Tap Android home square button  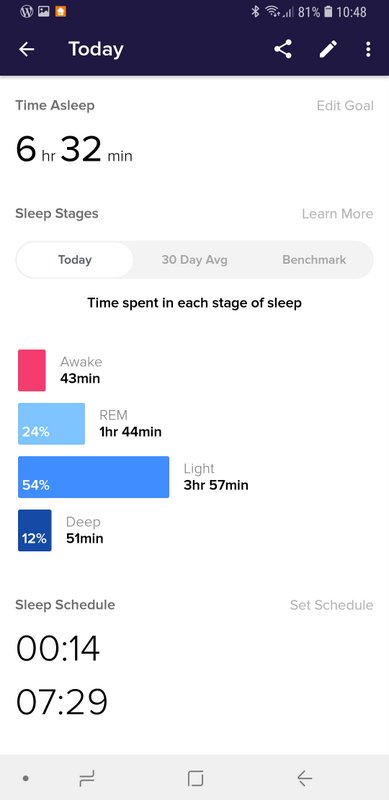195,778
